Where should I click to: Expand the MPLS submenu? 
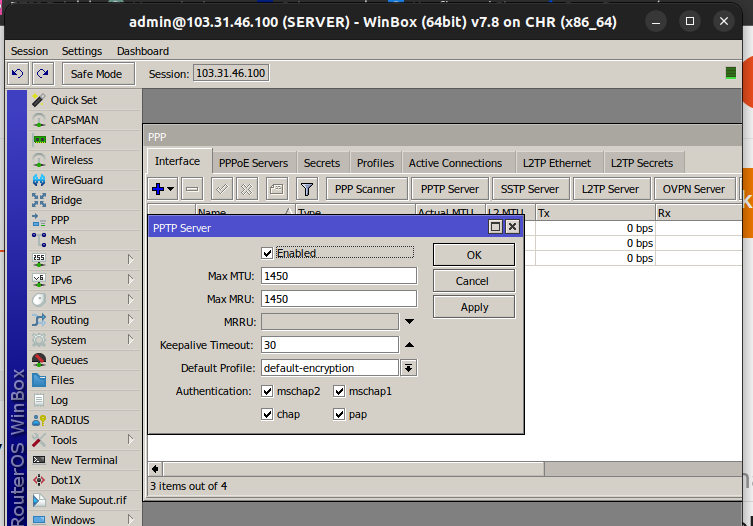[130, 300]
